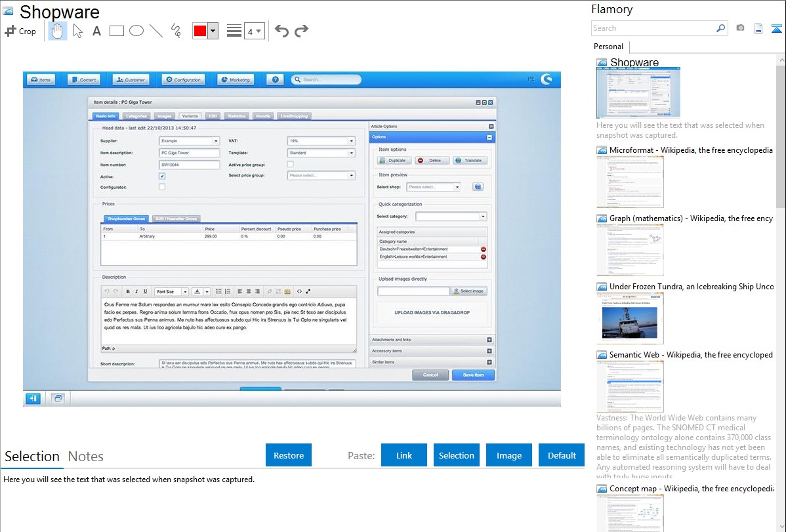Paste as Link

(404, 455)
